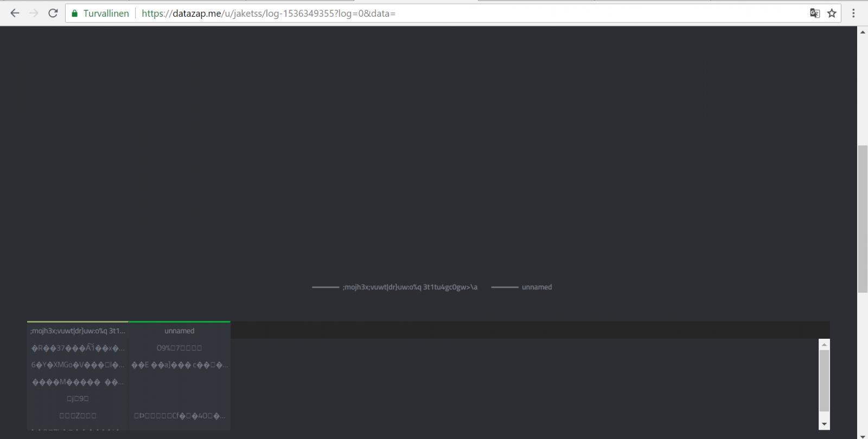868x439 pixels.
Task: Click the page scrollbar down arrow
Action: (x=863, y=435)
